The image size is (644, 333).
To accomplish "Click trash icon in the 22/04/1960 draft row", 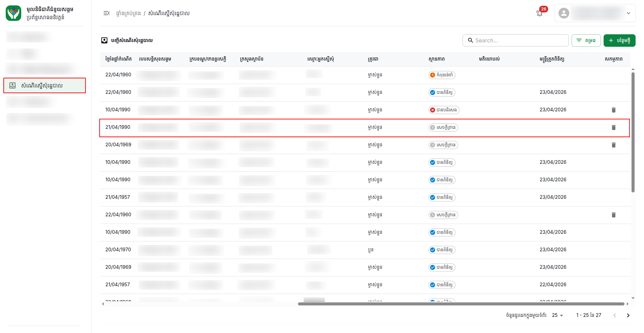I will coord(613,215).
